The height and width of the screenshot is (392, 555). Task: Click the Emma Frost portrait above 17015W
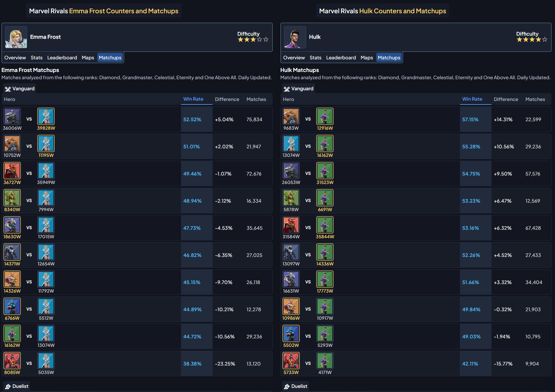46,225
